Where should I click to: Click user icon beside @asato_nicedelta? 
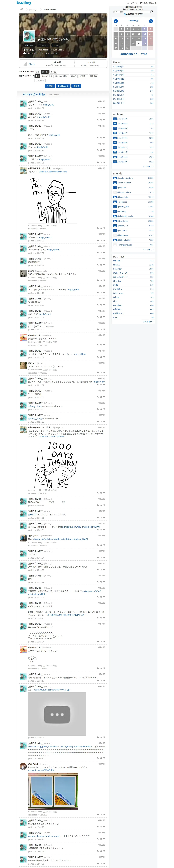[x=115, y=178]
